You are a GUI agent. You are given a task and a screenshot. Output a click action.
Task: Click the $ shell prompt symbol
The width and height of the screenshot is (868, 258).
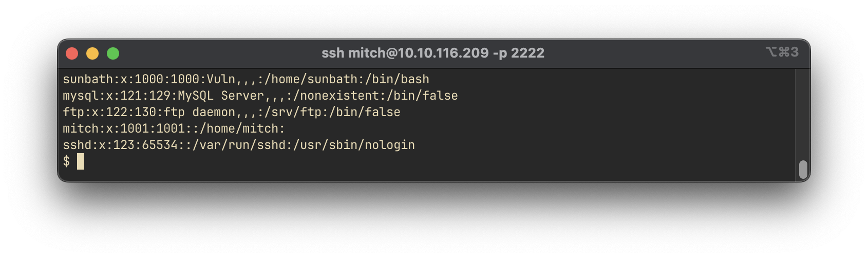pyautogui.click(x=66, y=161)
